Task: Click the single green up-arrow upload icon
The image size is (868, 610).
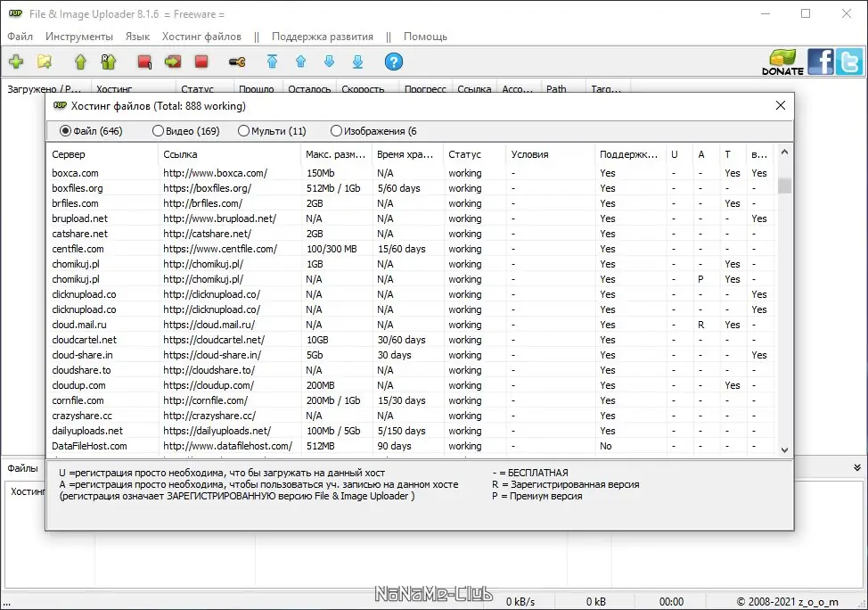Action: [x=80, y=62]
